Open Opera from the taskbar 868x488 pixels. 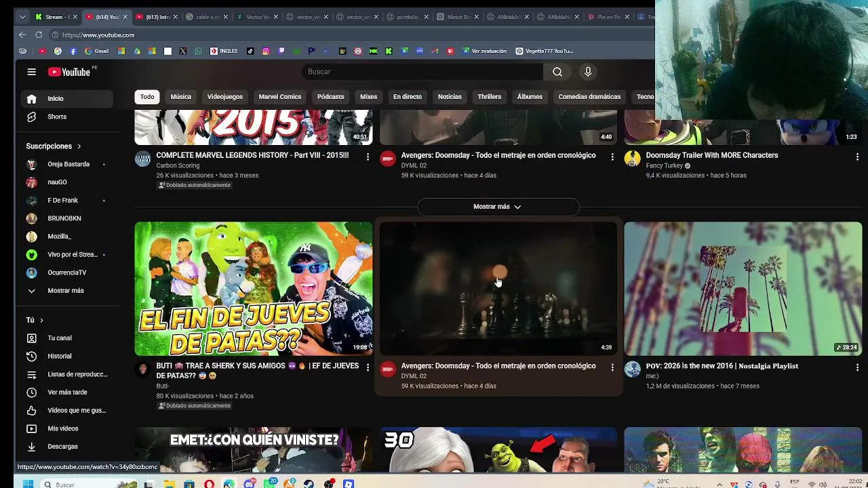(x=209, y=484)
